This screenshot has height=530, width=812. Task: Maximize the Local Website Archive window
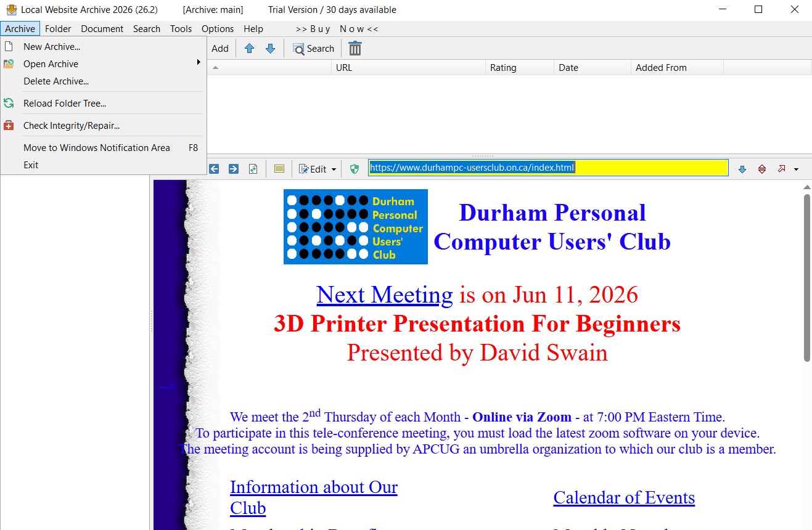click(x=758, y=10)
